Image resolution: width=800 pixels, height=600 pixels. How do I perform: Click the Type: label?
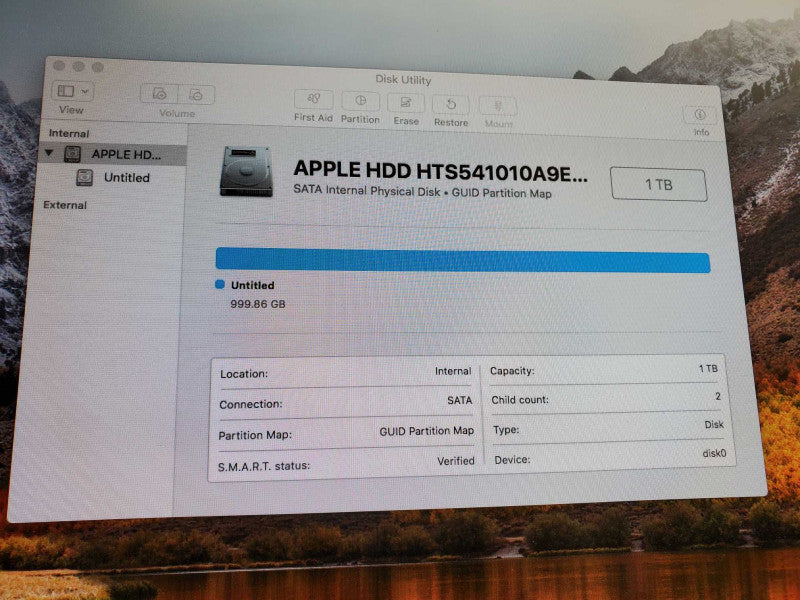(506, 430)
